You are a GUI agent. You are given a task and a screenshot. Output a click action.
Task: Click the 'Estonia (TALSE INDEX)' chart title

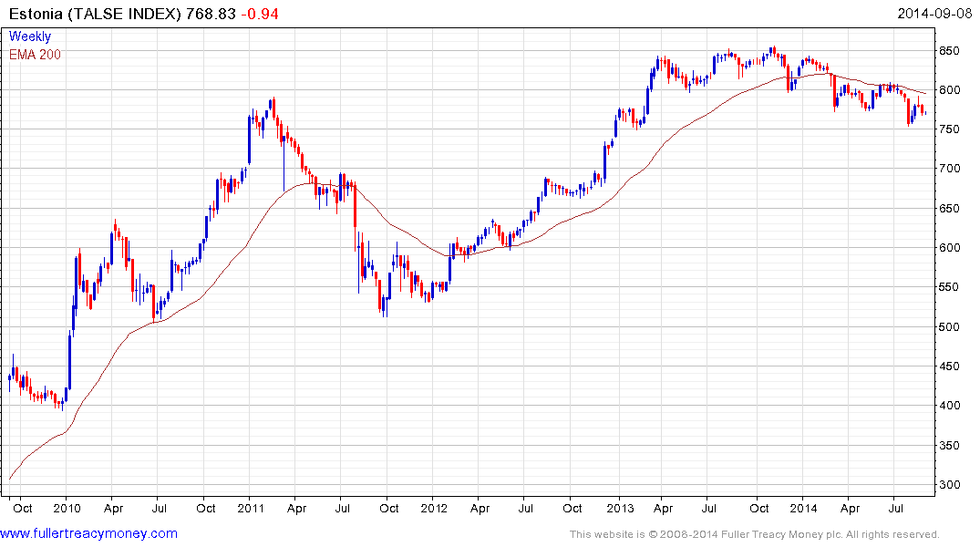[95, 14]
